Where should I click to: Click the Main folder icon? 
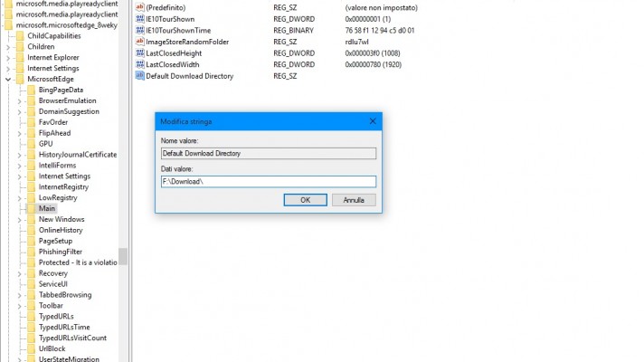pos(32,208)
